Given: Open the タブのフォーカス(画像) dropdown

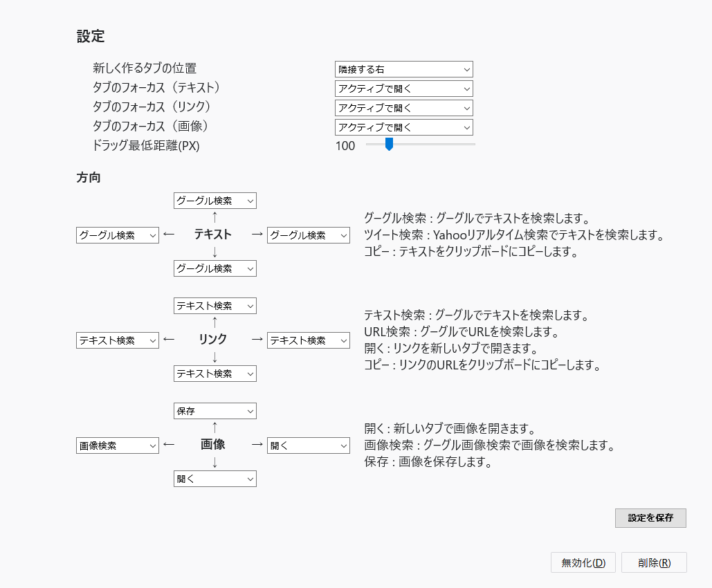Looking at the screenshot, I should tap(403, 127).
